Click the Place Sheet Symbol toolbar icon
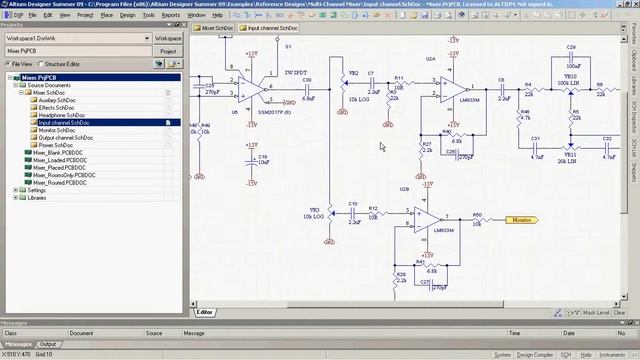Viewport: 640px width, 360px height. (322, 15)
